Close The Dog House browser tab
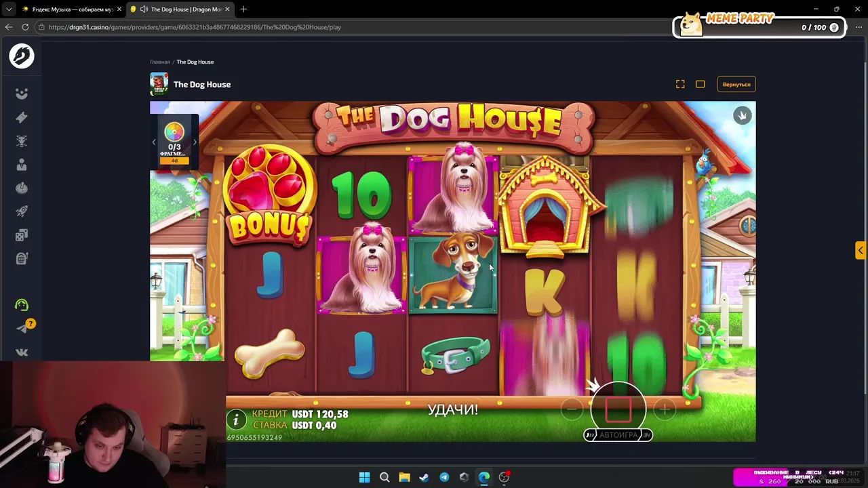This screenshot has height=488, width=868. pos(227,9)
